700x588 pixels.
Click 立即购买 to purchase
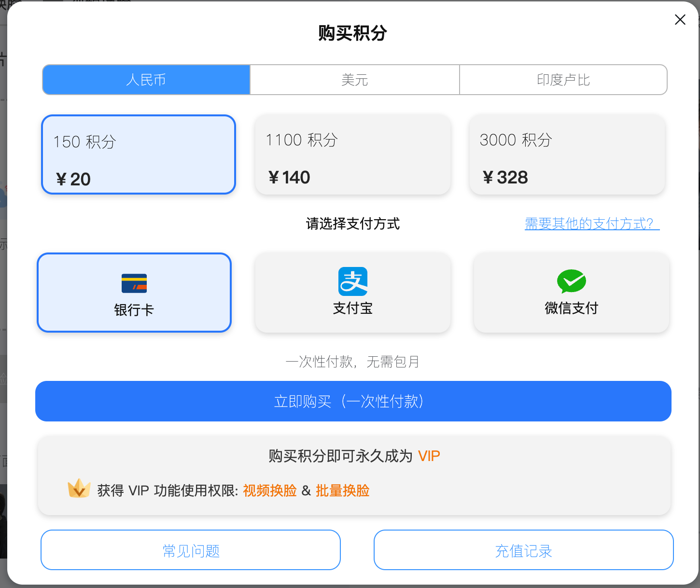click(x=353, y=401)
